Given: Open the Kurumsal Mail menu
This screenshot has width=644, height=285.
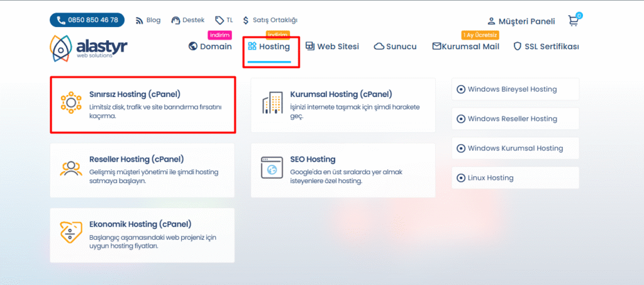Looking at the screenshot, I should pos(470,47).
